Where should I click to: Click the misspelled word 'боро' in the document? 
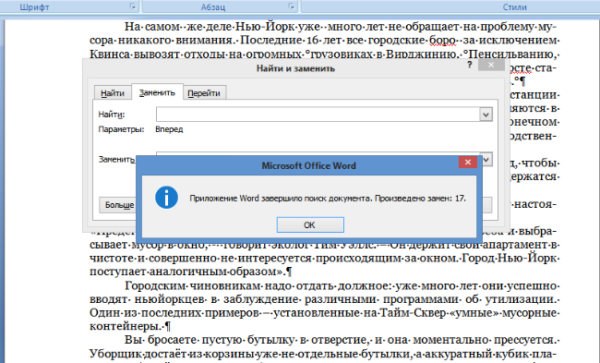coord(442,40)
